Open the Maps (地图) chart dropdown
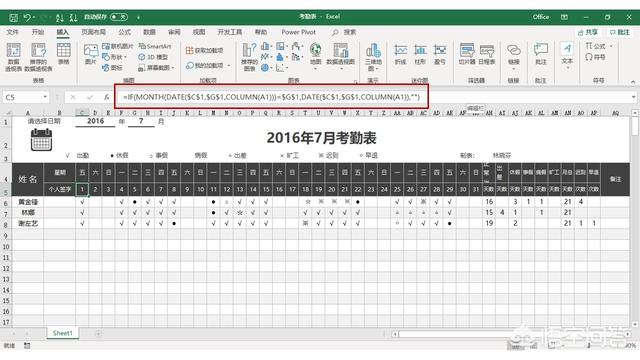640x360 pixels. click(x=315, y=56)
